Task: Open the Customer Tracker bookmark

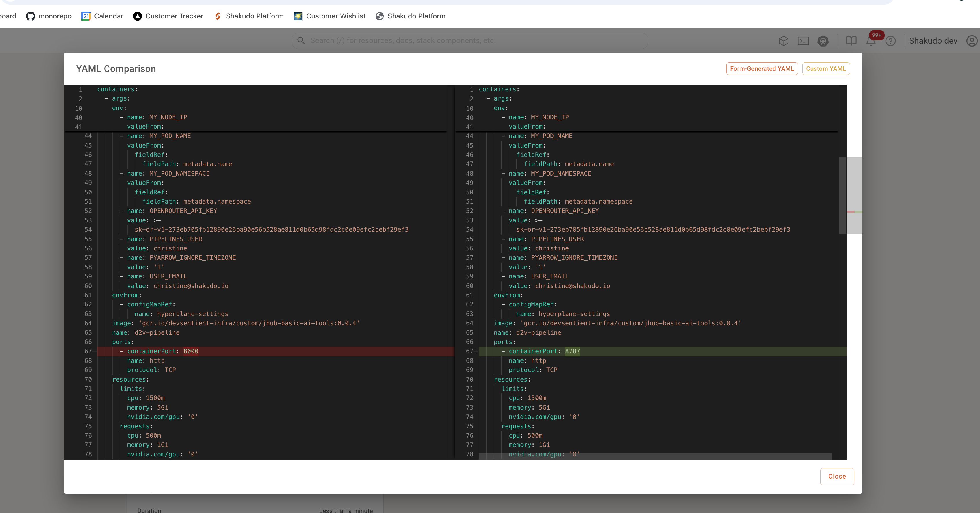Action: [168, 16]
